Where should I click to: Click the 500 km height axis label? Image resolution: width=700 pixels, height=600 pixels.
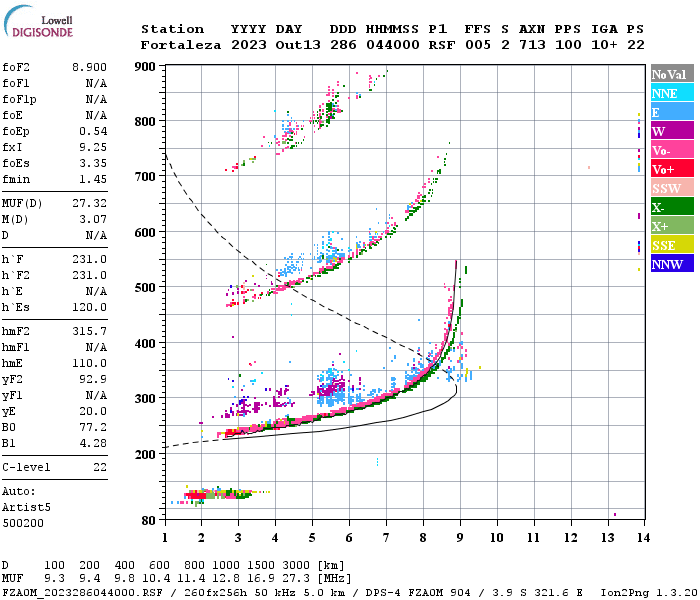(145, 288)
